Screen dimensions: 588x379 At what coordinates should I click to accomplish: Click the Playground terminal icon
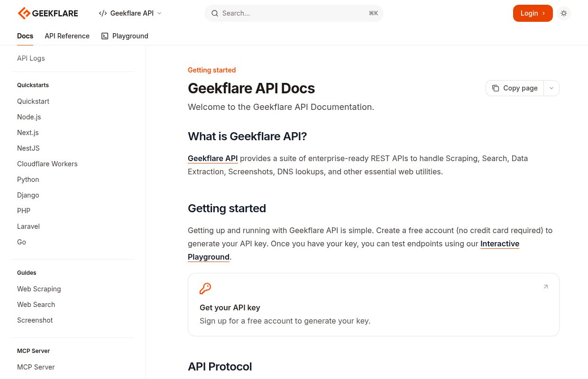point(105,36)
